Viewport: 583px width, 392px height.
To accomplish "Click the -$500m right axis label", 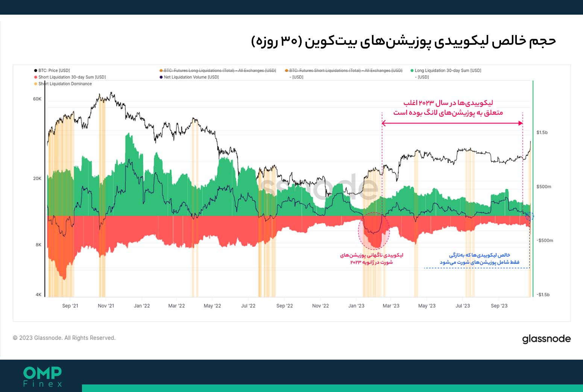I will point(545,240).
